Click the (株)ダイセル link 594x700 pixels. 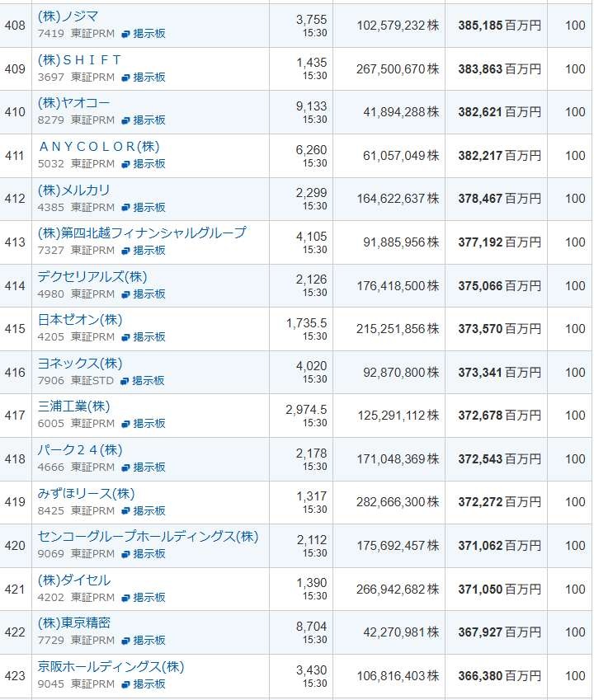[x=73, y=580]
